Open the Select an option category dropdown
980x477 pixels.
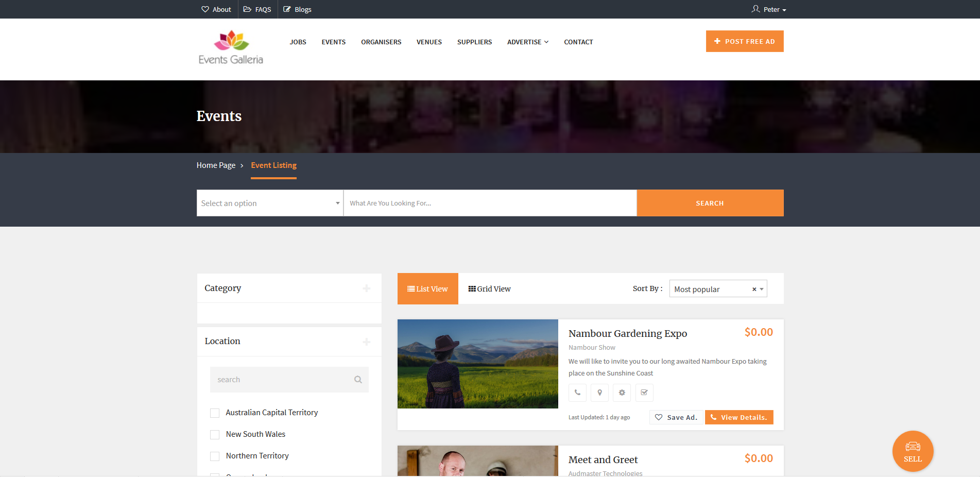coord(269,203)
